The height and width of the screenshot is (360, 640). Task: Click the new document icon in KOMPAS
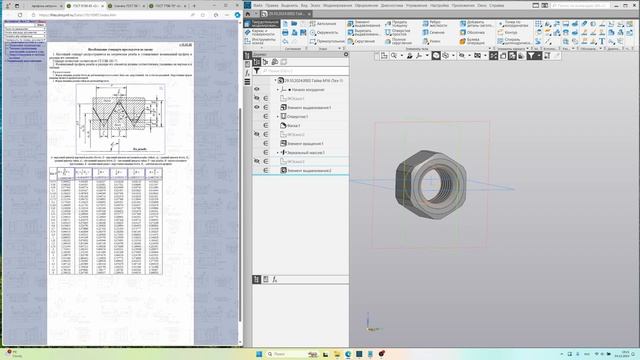285,24
